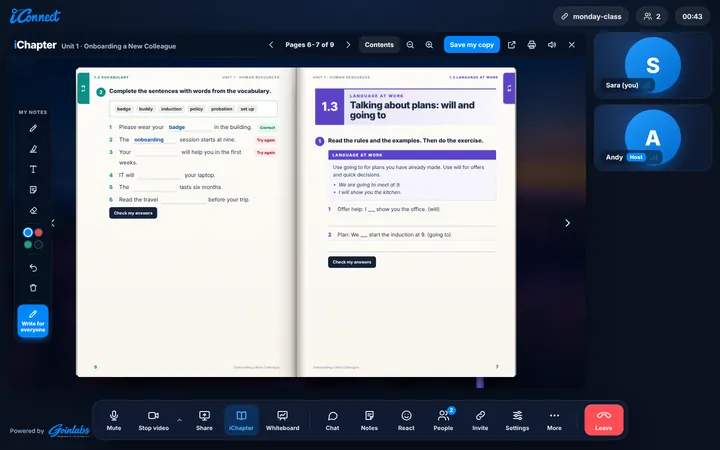
Task: Stop video camera
Action: (x=154, y=421)
